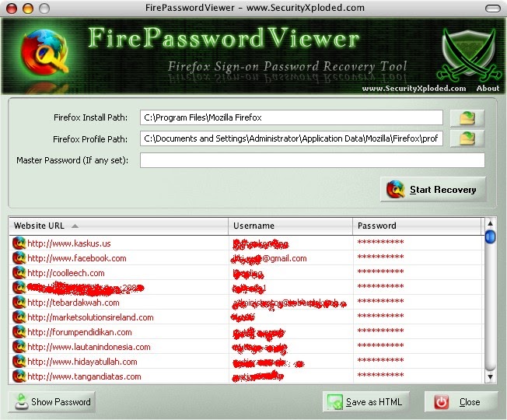
Task: Click the crossed swords shield logo
Action: click(469, 54)
